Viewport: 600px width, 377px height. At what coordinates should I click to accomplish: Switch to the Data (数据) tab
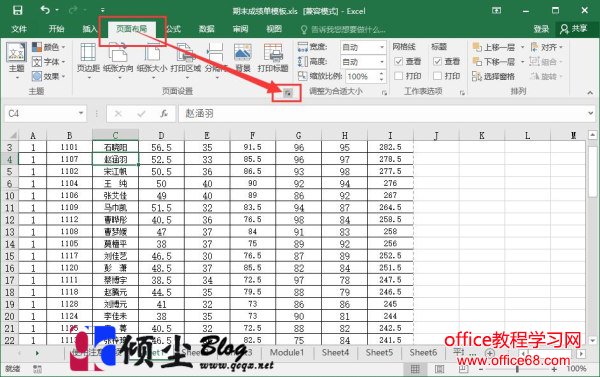(x=207, y=29)
